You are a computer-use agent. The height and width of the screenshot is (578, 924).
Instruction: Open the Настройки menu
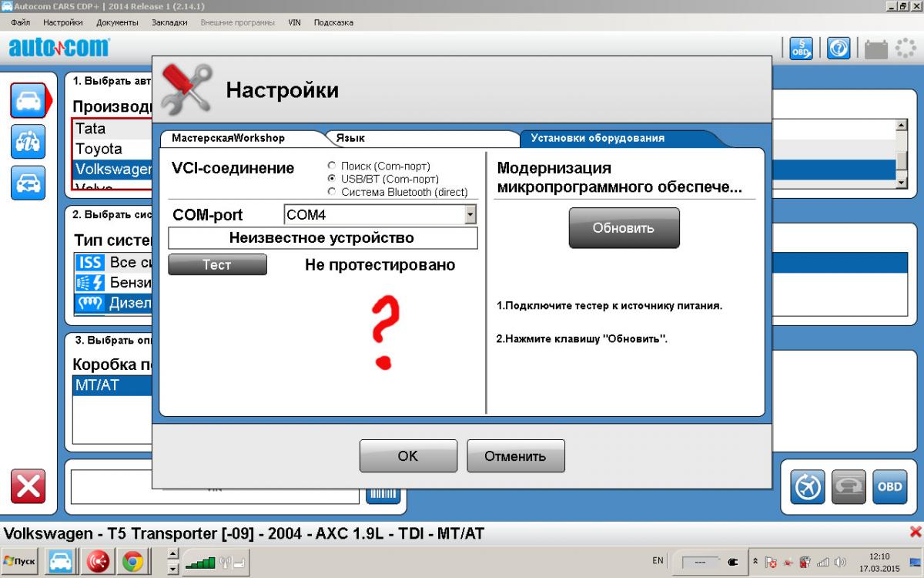coord(63,22)
